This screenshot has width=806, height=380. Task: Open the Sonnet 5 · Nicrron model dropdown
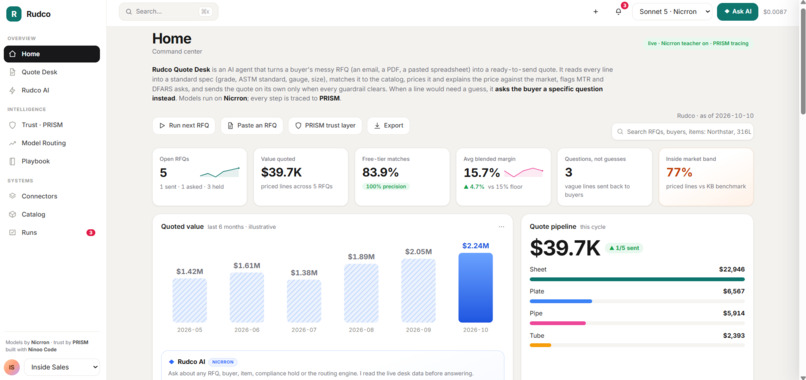672,11
